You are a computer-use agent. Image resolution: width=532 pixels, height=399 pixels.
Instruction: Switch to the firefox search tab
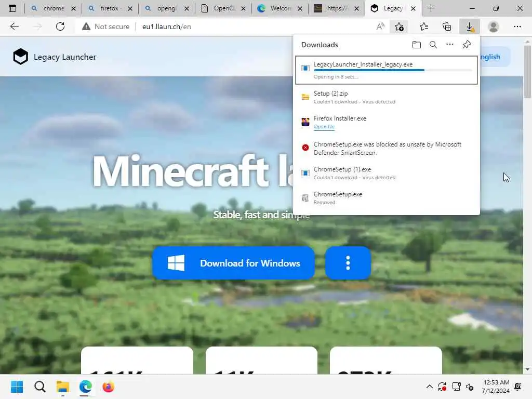coord(109,8)
